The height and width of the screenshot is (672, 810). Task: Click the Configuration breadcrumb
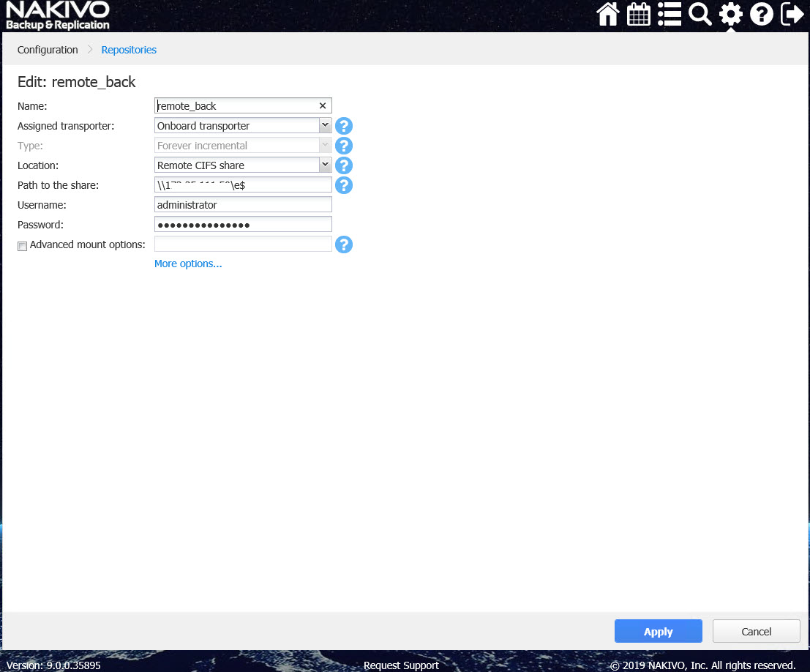[x=48, y=50]
